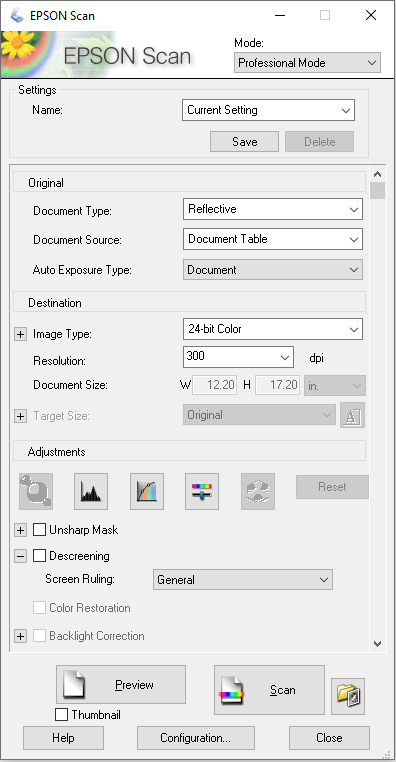This screenshot has width=396, height=762.
Task: Open the Image Type dropdown
Action: 273,329
